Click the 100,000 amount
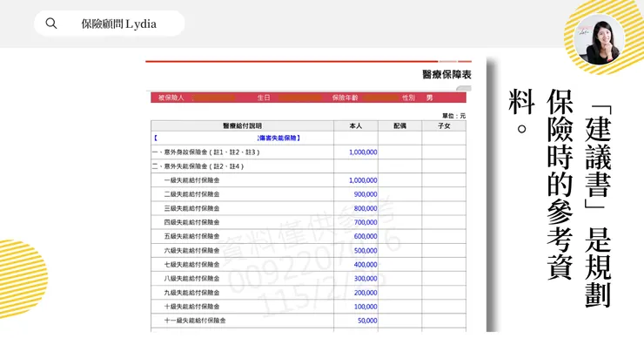This screenshot has height=338, width=644. [x=366, y=307]
